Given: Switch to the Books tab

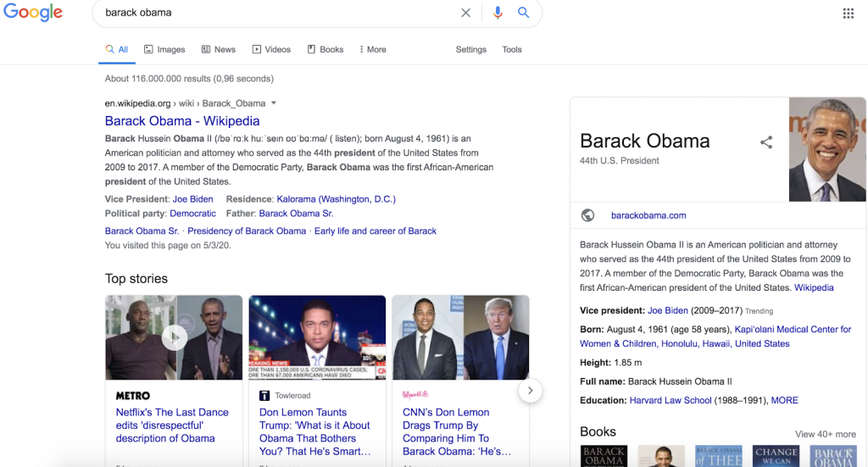Looking at the screenshot, I should pos(325,49).
